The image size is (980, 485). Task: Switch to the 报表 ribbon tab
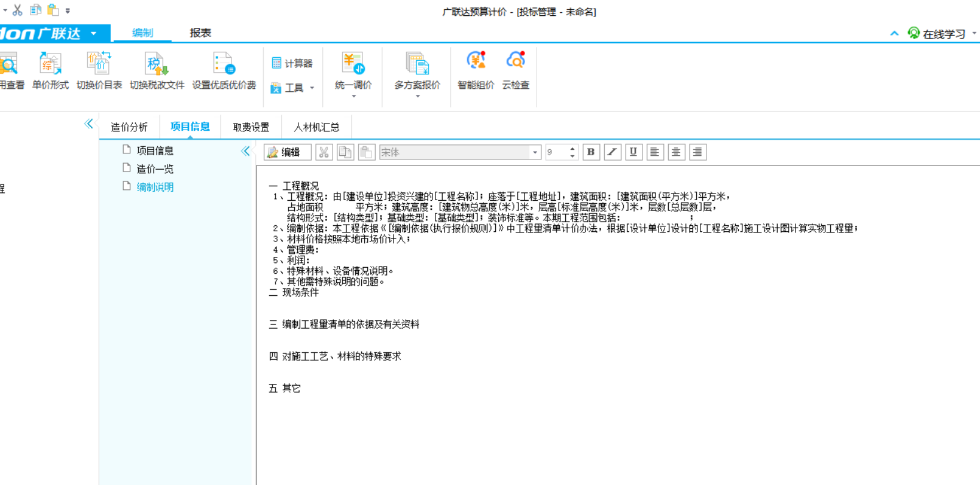click(x=200, y=33)
